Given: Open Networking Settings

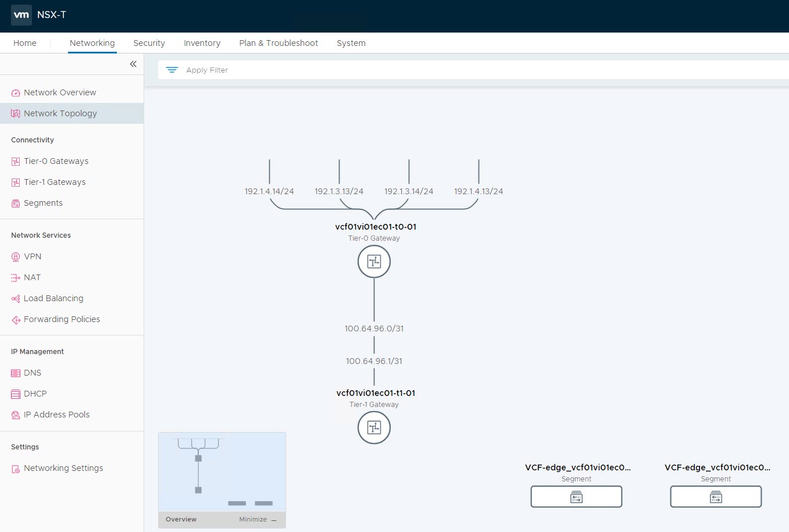Looking at the screenshot, I should (x=63, y=468).
